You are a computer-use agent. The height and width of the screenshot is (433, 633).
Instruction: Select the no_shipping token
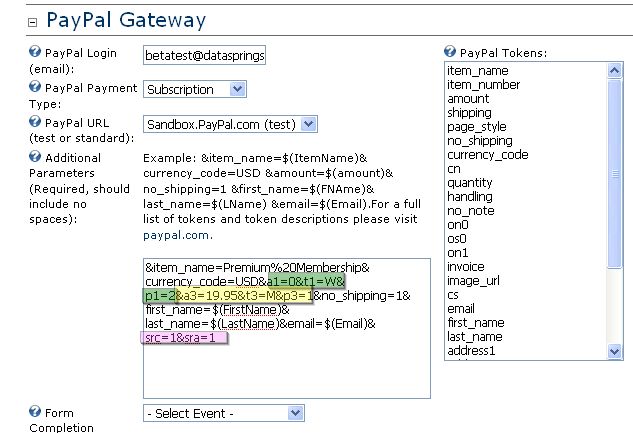click(x=480, y=141)
